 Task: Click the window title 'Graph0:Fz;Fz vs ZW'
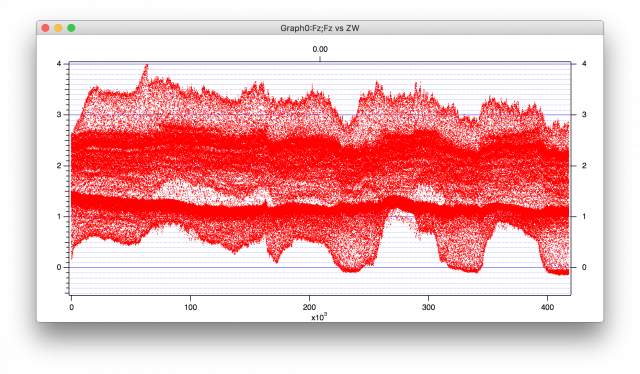320,28
